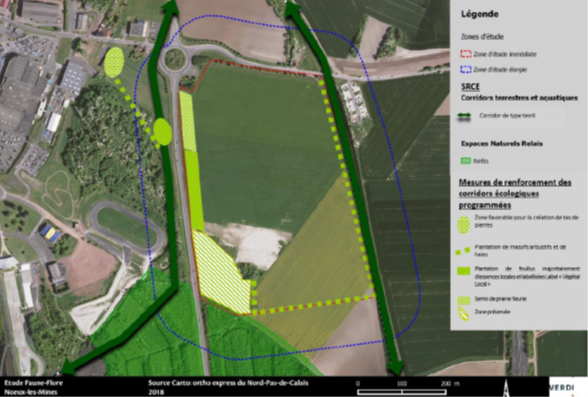
Task: Click the red dashed Zone d'étude immédiate symbol
Action: (465, 54)
